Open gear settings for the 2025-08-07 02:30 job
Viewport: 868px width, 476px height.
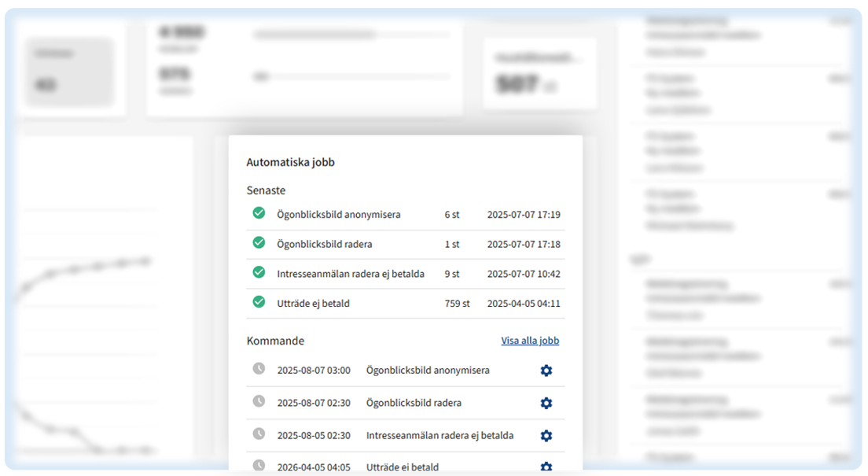click(546, 403)
